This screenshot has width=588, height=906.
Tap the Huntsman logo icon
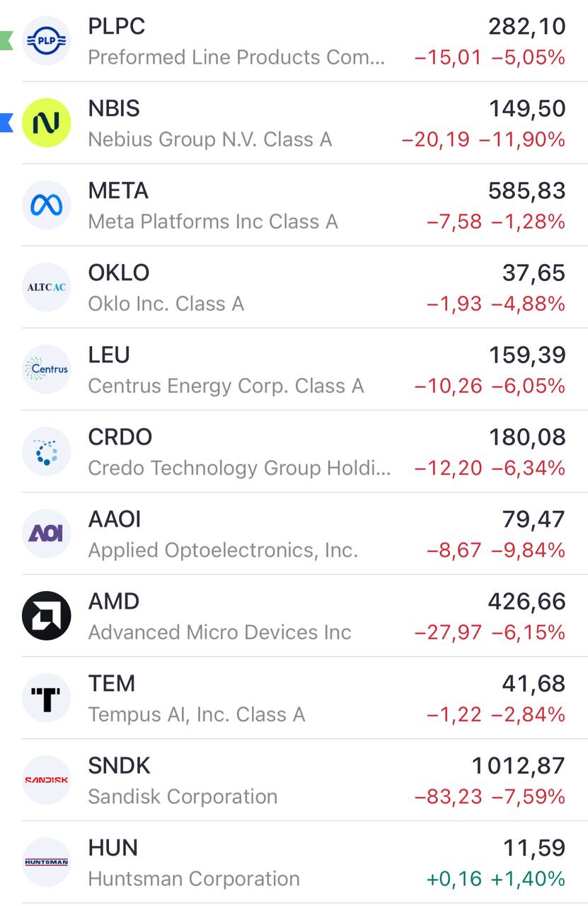click(x=46, y=862)
